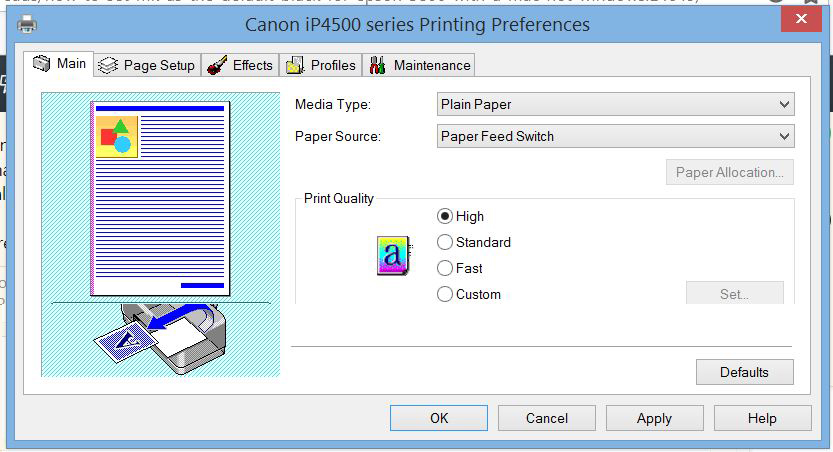Click the Apply button
833x452 pixels.
pyautogui.click(x=654, y=418)
